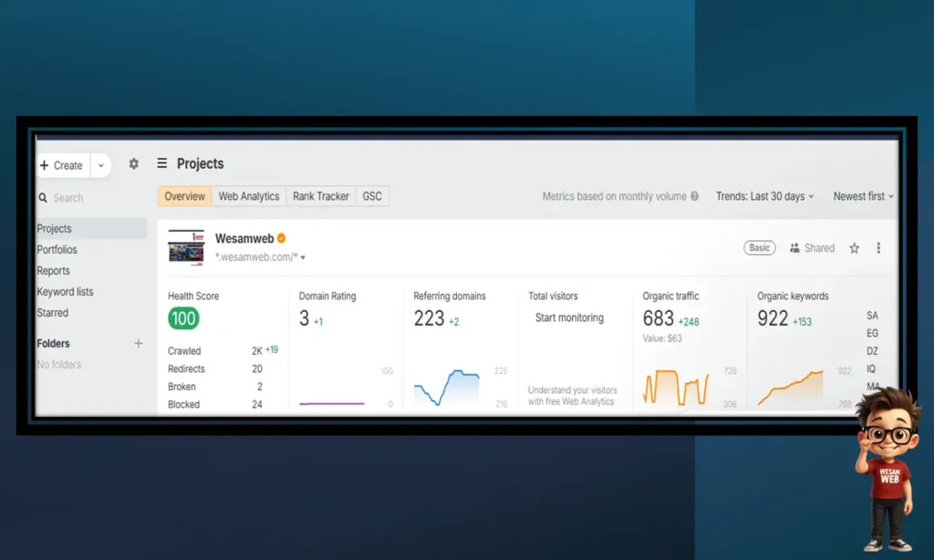
Task: Open the GSC tab
Action: [372, 196]
